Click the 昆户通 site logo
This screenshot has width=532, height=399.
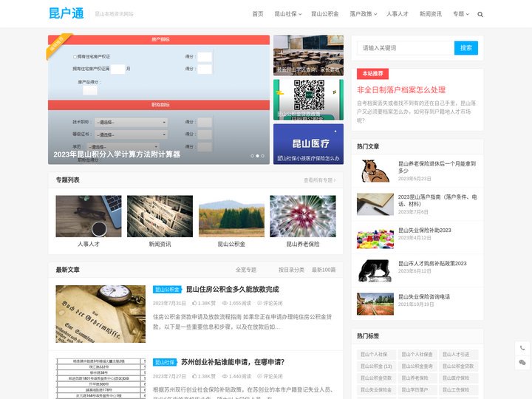tap(66, 13)
